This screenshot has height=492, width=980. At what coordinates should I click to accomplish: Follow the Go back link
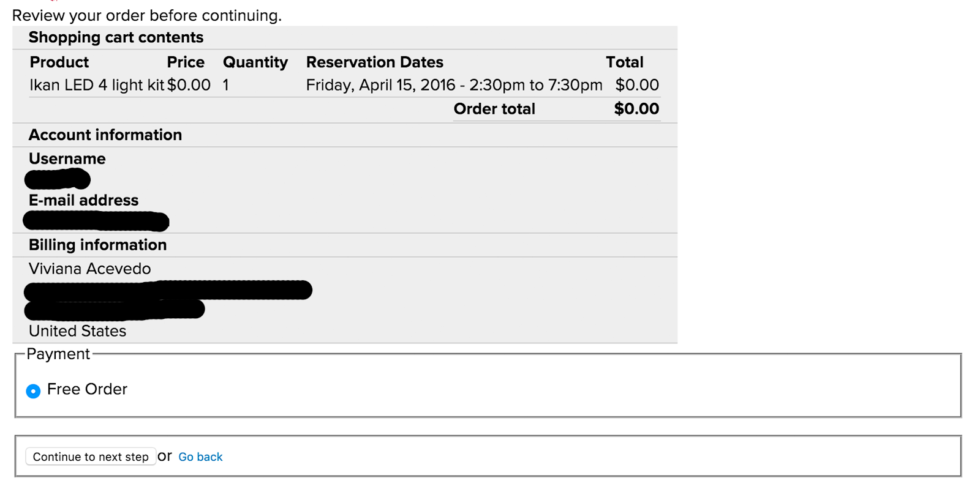[x=200, y=457]
